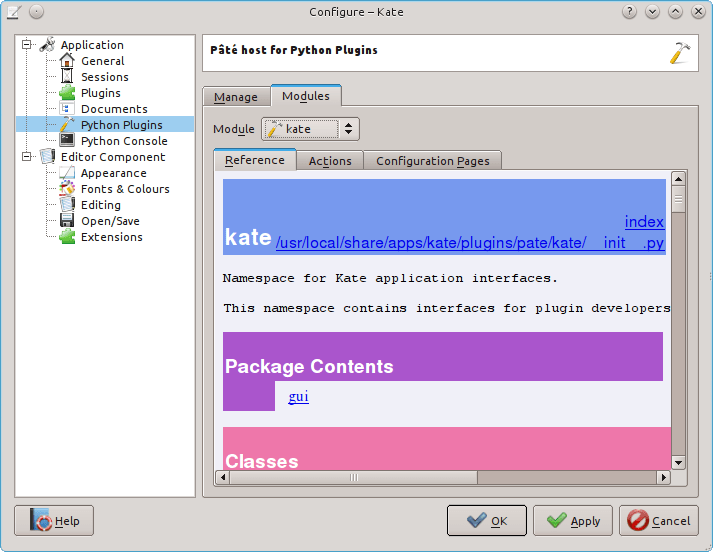Viewport: 713px width, 552px height.
Task: Click the title bar help question icon
Action: [629, 12]
